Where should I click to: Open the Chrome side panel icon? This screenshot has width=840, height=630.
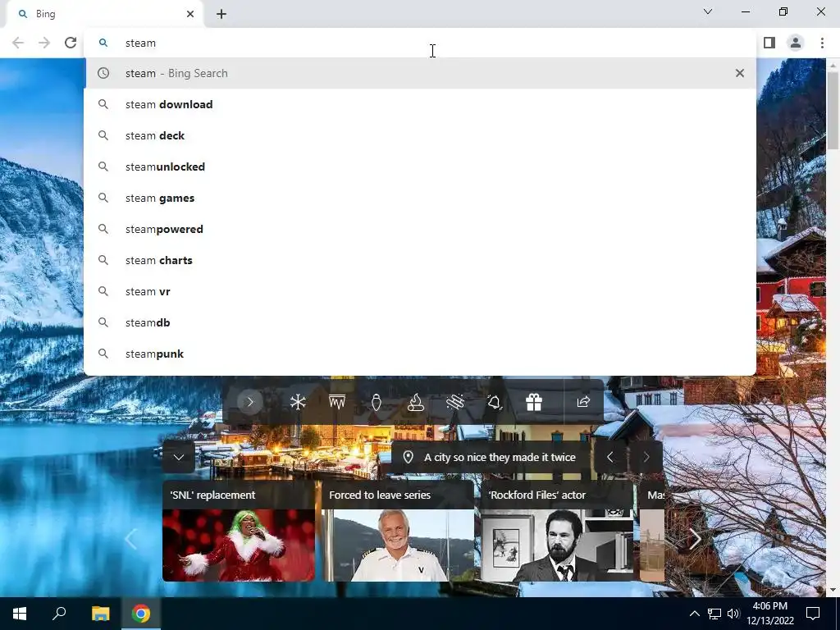[x=769, y=43]
